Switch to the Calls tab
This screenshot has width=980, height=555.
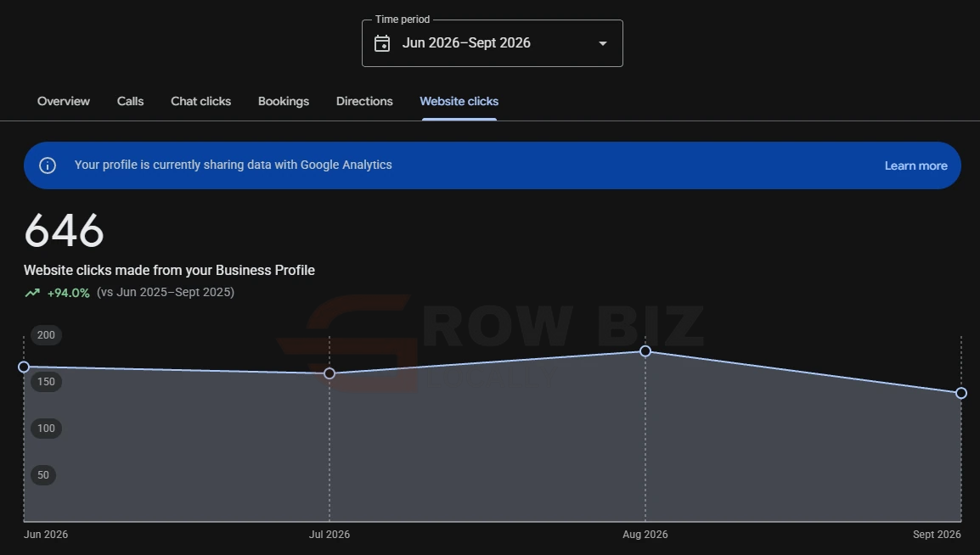point(130,101)
